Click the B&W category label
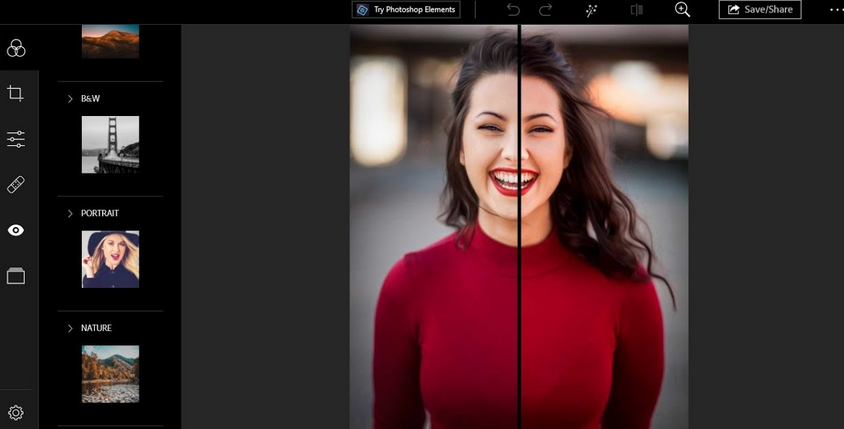The width and height of the screenshot is (844, 429). (90, 99)
